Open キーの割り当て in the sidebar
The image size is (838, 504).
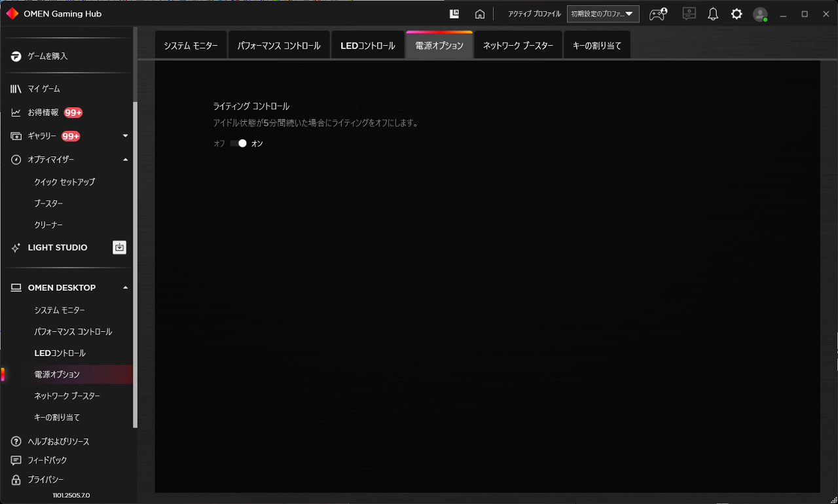pyautogui.click(x=57, y=418)
